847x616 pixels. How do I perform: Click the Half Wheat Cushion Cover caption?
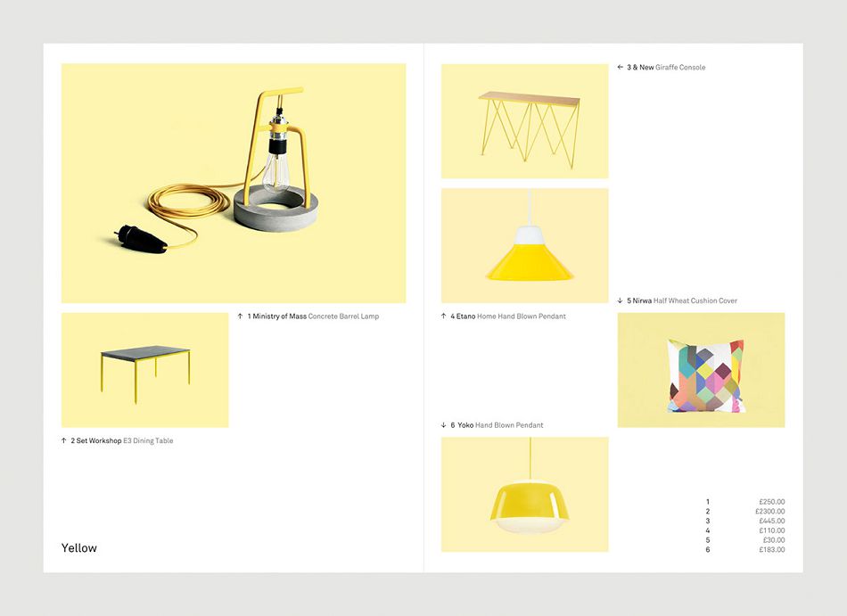tap(695, 300)
